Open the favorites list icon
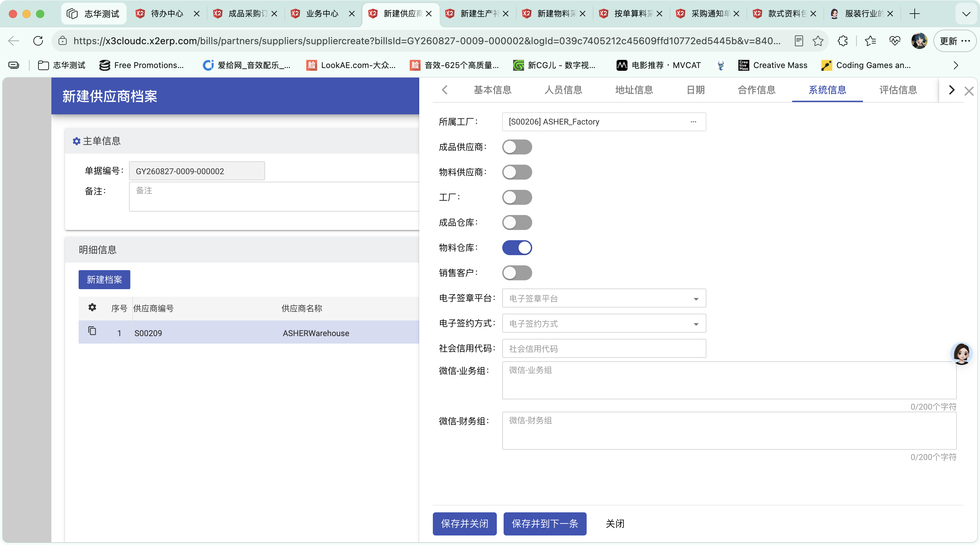 tap(870, 41)
